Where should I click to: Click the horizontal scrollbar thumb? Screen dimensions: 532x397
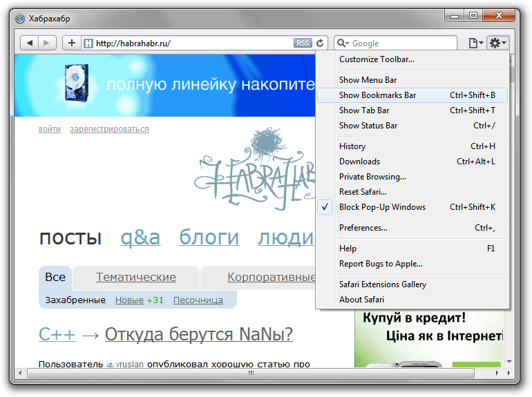[251, 374]
